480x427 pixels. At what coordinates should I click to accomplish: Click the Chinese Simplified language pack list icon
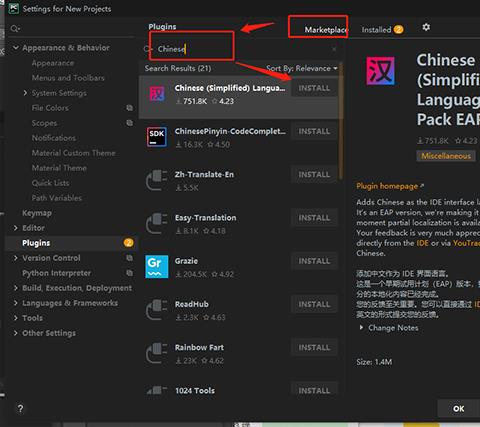(157, 94)
